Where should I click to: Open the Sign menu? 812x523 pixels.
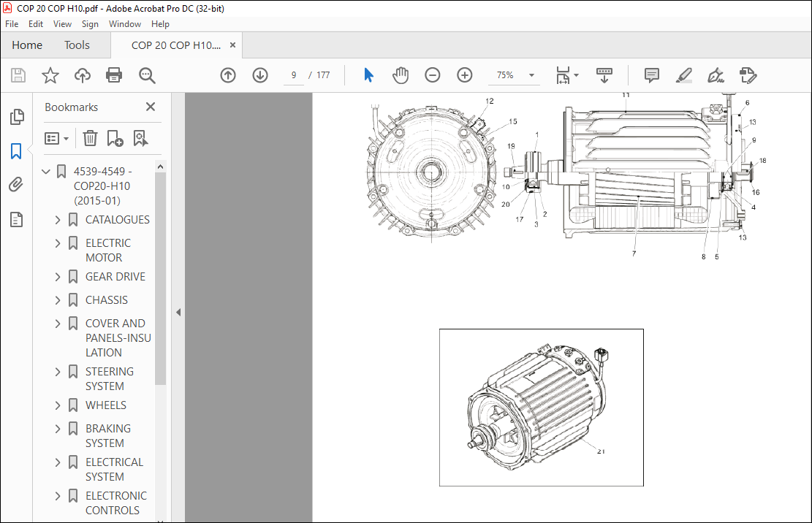click(90, 24)
